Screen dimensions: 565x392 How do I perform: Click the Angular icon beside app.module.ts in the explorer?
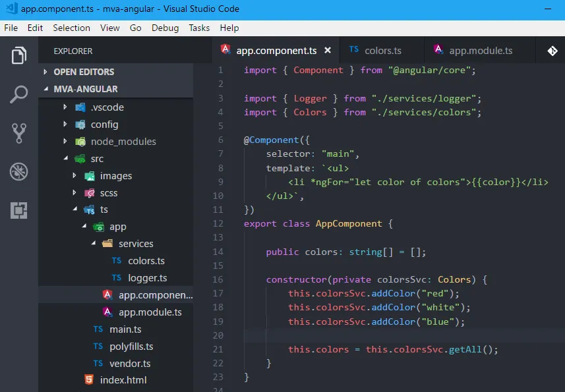tap(107, 312)
